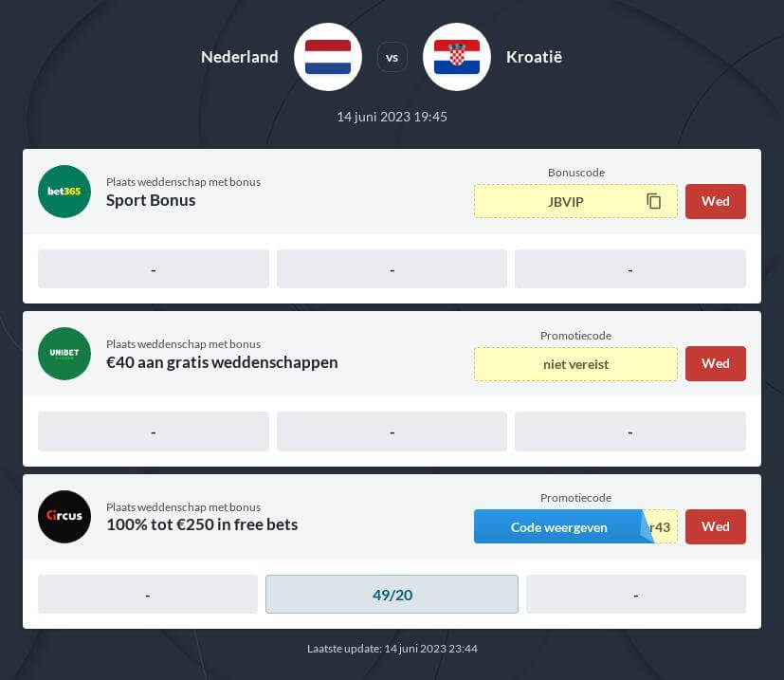The width and height of the screenshot is (784, 680).
Task: Click the Netherlands flag icon
Action: click(328, 57)
